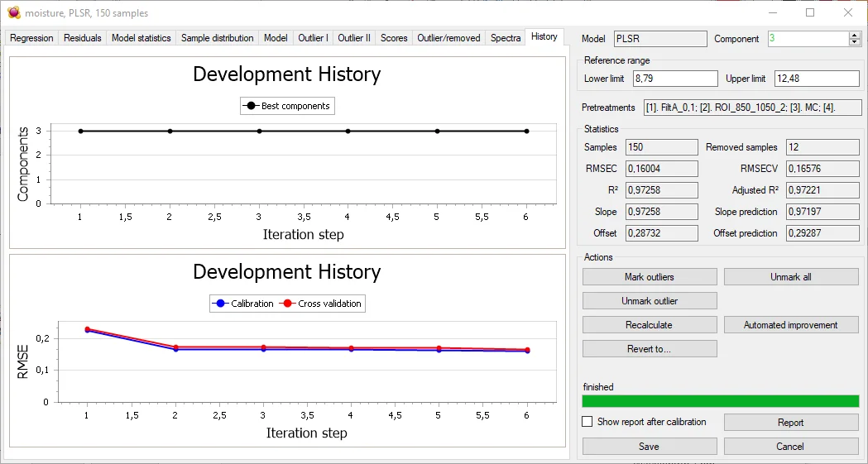868x464 pixels.
Task: Enable Show report after calibration checkbox
Action: [587, 422]
